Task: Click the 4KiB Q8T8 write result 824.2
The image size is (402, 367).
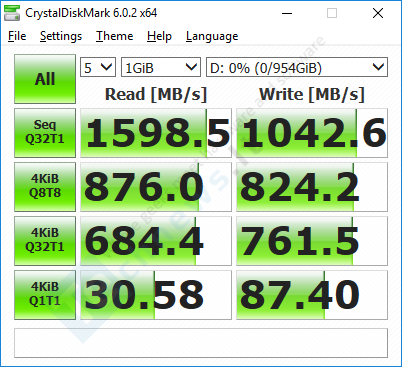Action: [312, 187]
